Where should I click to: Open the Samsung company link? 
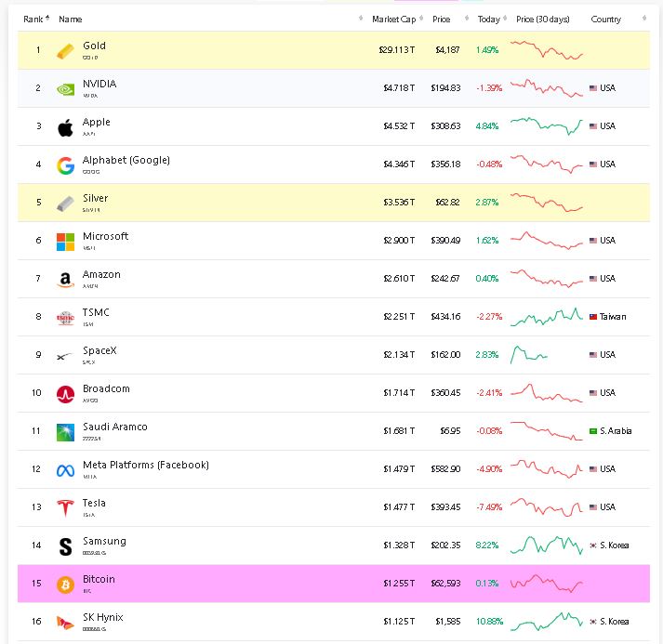pos(104,542)
